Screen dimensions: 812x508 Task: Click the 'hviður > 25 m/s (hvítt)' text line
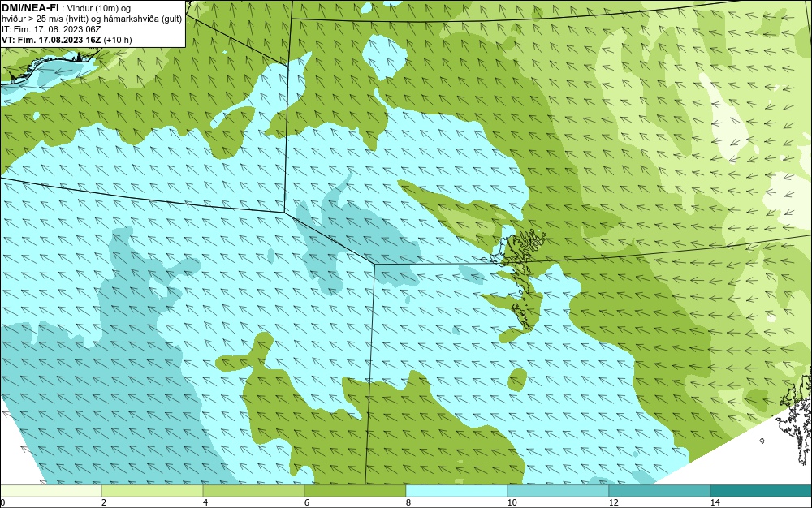click(x=92, y=19)
